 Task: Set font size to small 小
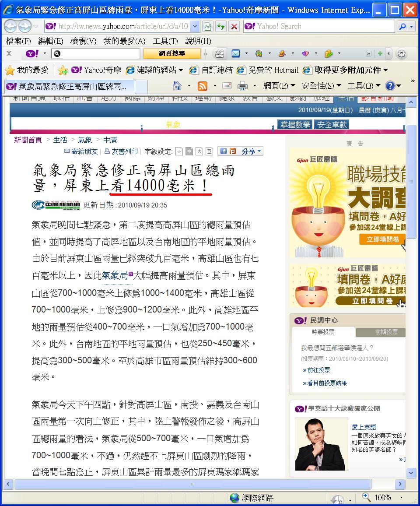pyautogui.click(x=179, y=151)
